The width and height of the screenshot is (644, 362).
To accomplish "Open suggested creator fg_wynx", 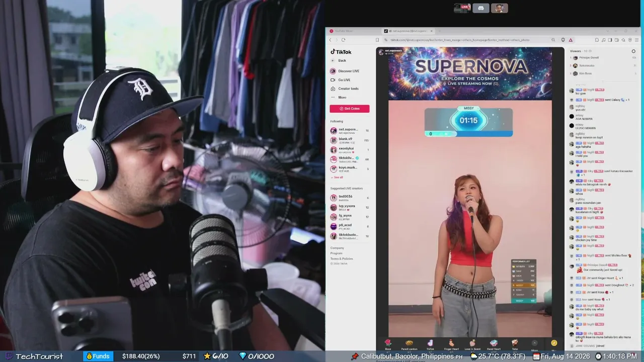I will (x=350, y=217).
